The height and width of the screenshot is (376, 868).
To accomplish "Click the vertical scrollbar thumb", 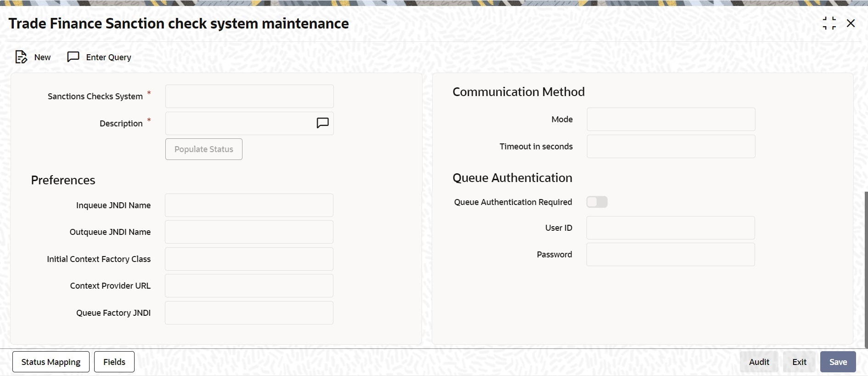I will pos(866,270).
